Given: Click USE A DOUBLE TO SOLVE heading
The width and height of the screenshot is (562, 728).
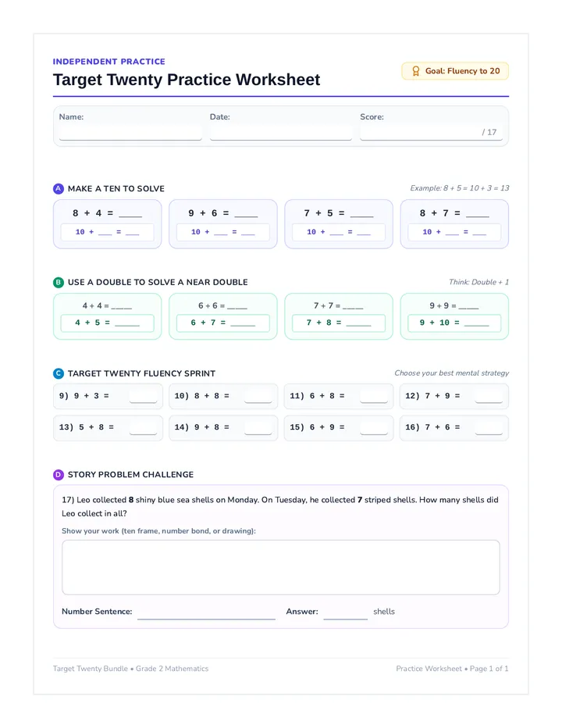Looking at the screenshot, I should [158, 282].
